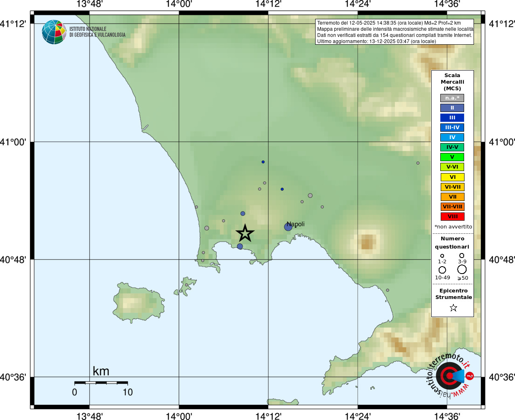
Task: Select the blue marker on the coast below the epicenter star
Action: coord(240,247)
